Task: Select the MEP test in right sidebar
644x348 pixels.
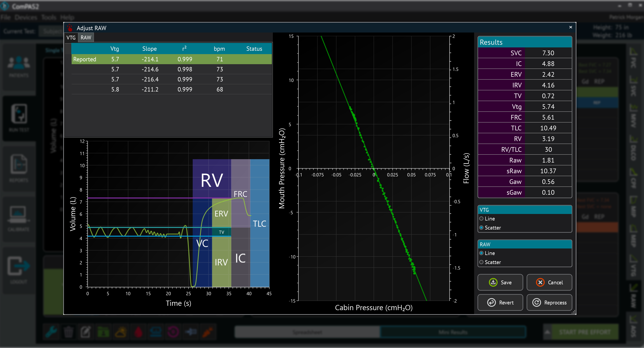Action: [x=633, y=236]
